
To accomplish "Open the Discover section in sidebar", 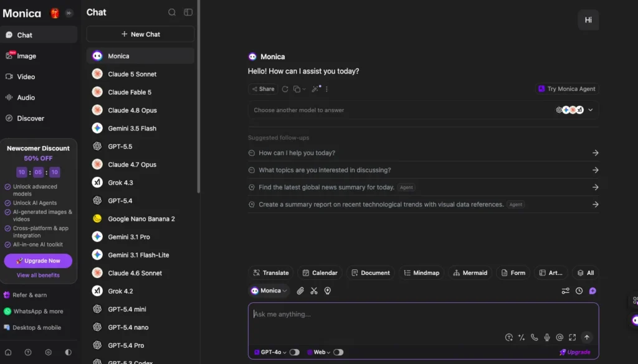I will (x=39, y=118).
